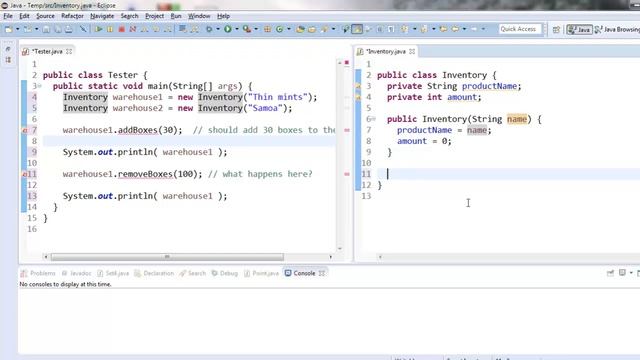Switch to the Javadoc tab
Image resolution: width=640 pixels, height=360 pixels.
point(77,273)
